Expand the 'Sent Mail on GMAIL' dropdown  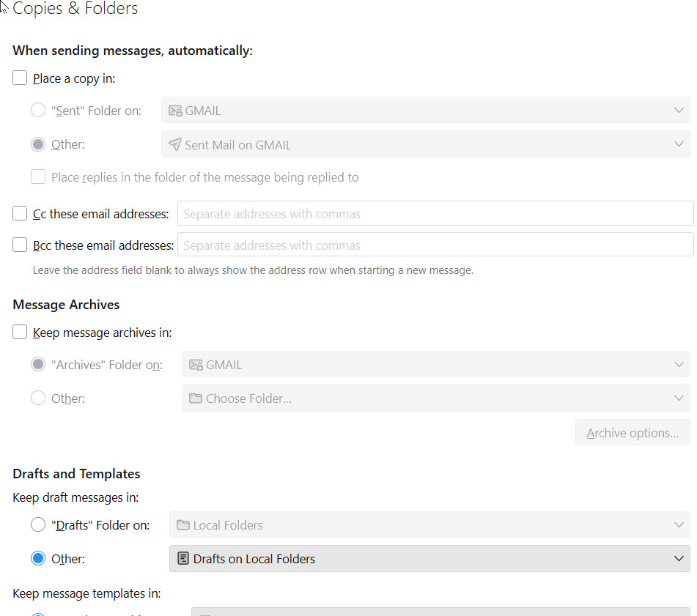[x=425, y=144]
